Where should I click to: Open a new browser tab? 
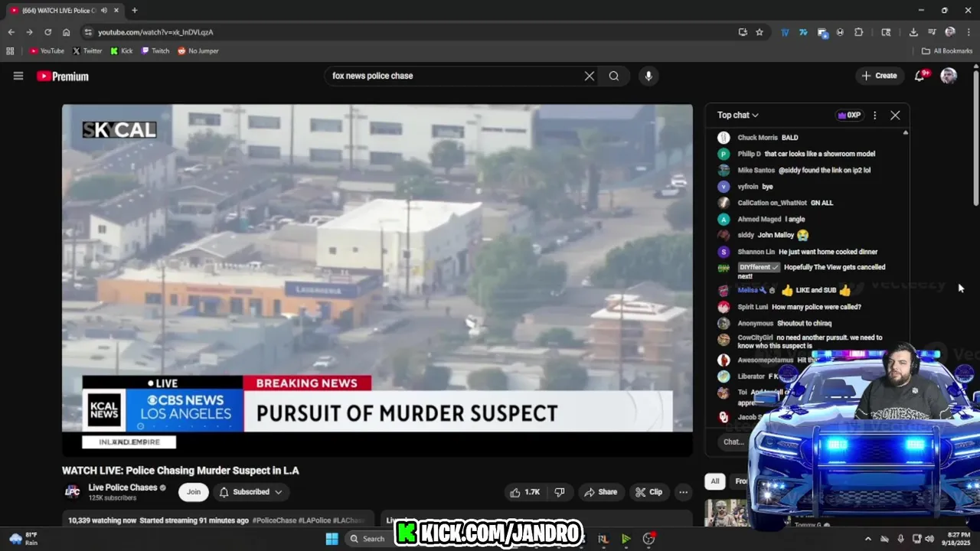pos(135,10)
